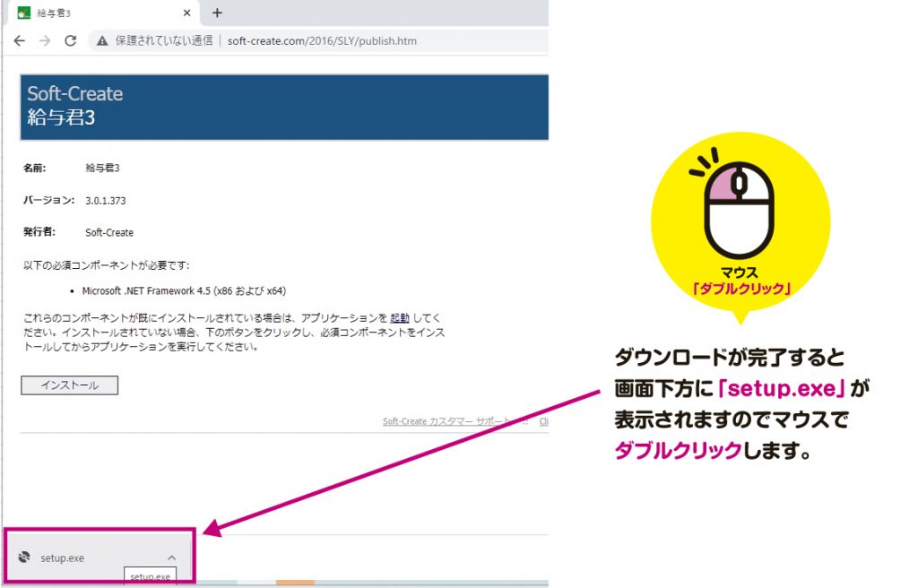Viewport: 918px width, 588px height.
Task: Click the setup.exe download item
Action: (x=99, y=557)
